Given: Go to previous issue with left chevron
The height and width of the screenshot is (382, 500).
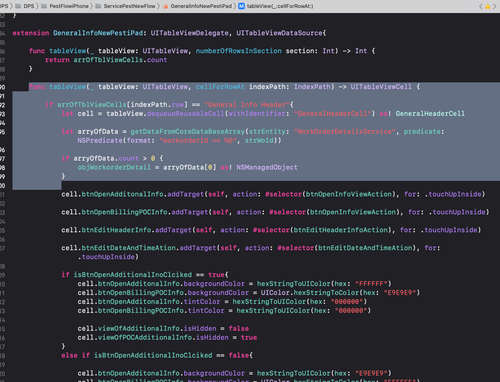Looking at the screenshot, I should coord(480,6).
